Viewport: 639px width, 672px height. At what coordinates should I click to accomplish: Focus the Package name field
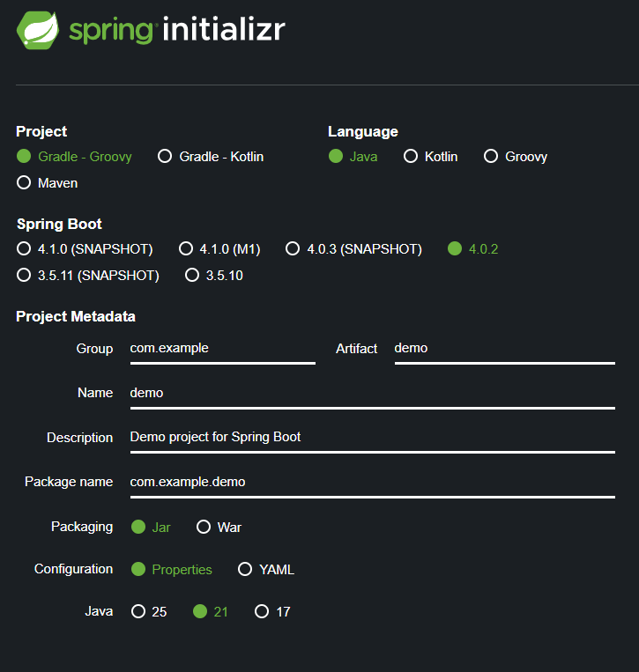pyautogui.click(x=373, y=483)
